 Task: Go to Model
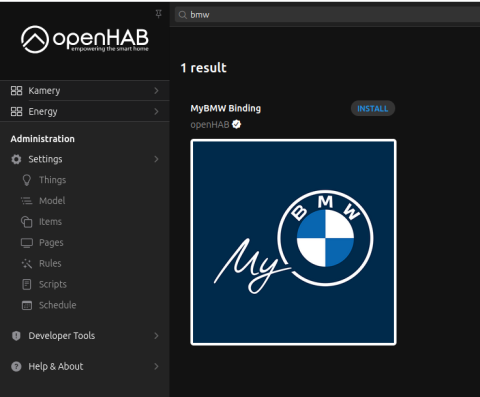click(85, 201)
